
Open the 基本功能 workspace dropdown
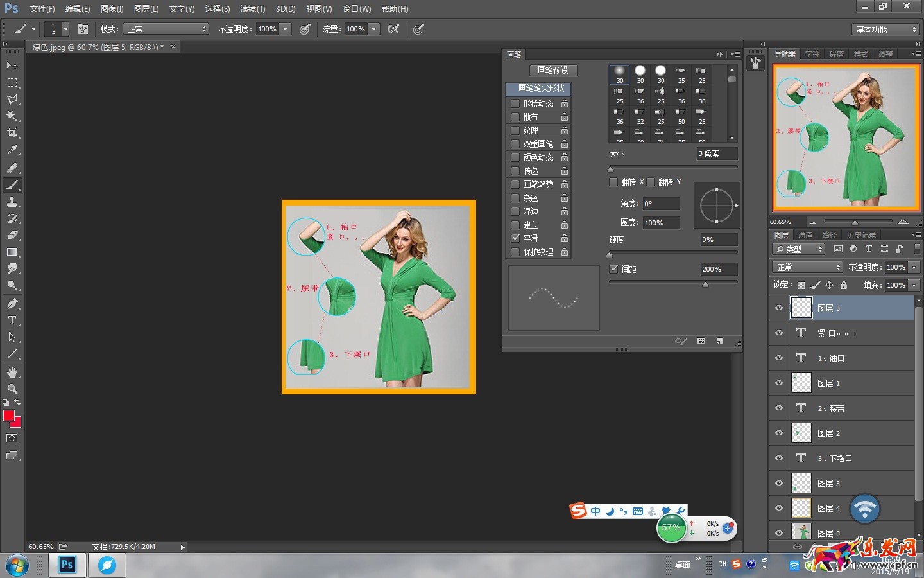[x=886, y=30]
